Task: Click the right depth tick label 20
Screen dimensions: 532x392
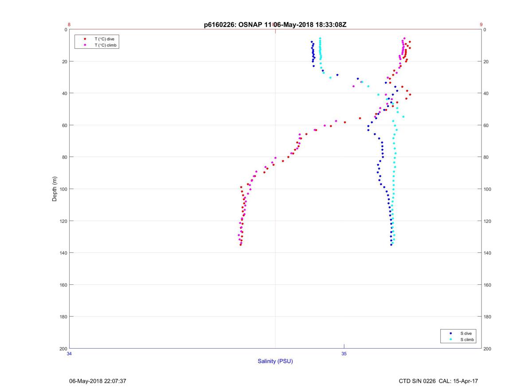Action: pyautogui.click(x=486, y=62)
